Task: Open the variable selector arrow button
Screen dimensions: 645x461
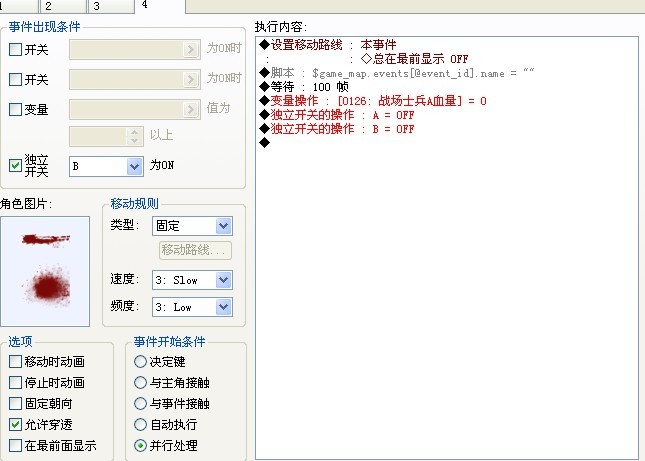Action: click(x=190, y=109)
